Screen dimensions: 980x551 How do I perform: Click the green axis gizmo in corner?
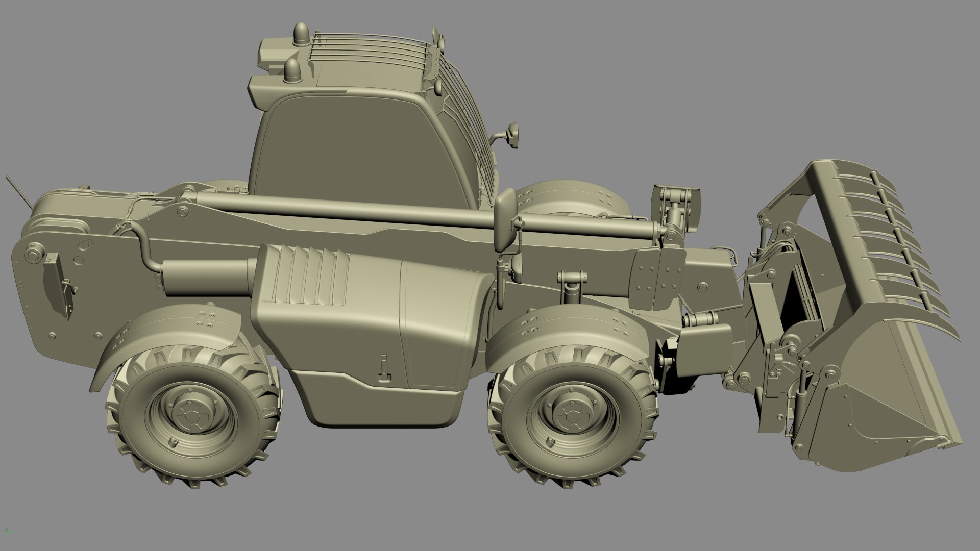point(10,532)
